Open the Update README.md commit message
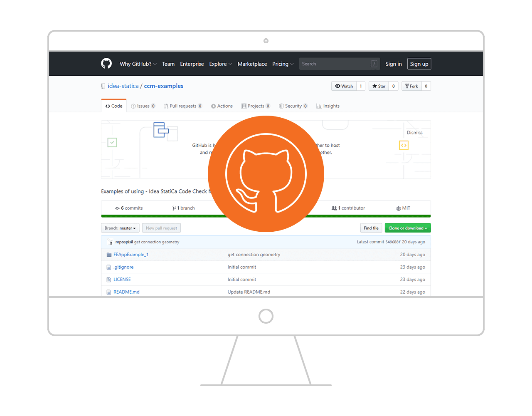The width and height of the screenshot is (532, 416). coord(249,292)
